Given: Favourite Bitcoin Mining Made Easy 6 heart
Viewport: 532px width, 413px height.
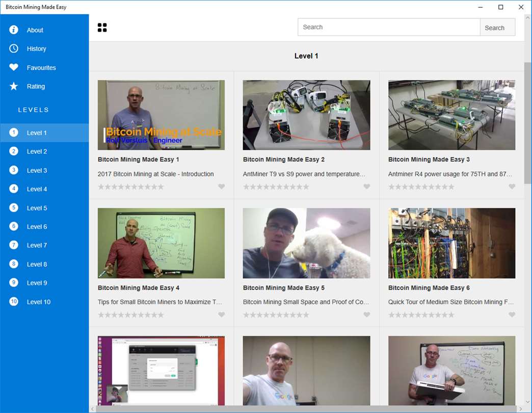Looking at the screenshot, I should pyautogui.click(x=512, y=315).
